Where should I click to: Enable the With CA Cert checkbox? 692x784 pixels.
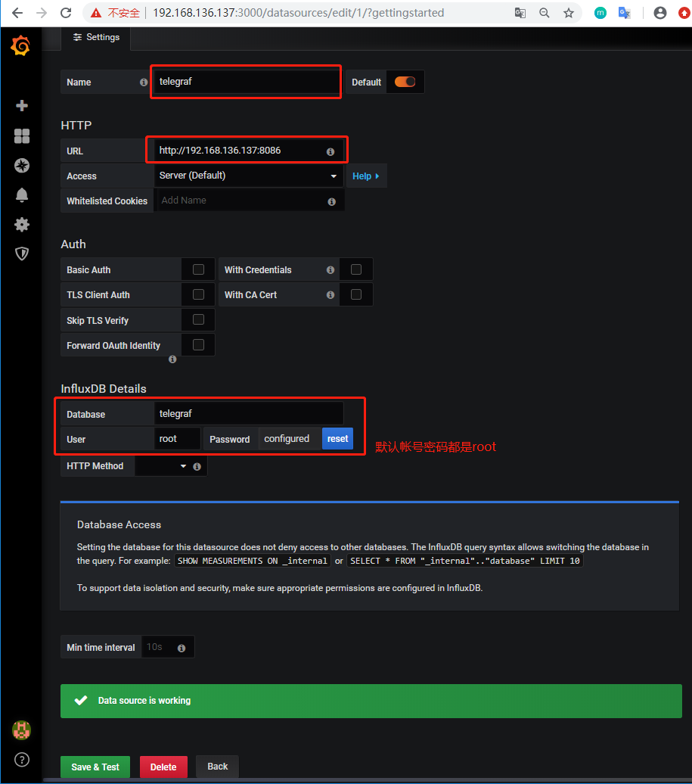356,294
